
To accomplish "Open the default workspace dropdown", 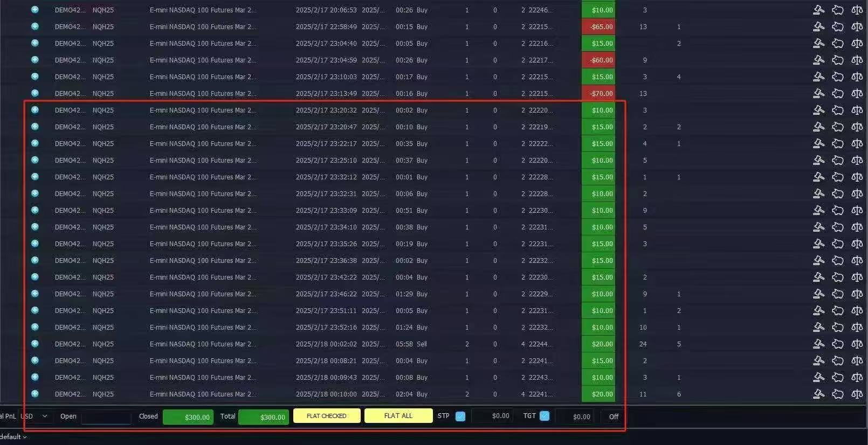I will [13, 436].
